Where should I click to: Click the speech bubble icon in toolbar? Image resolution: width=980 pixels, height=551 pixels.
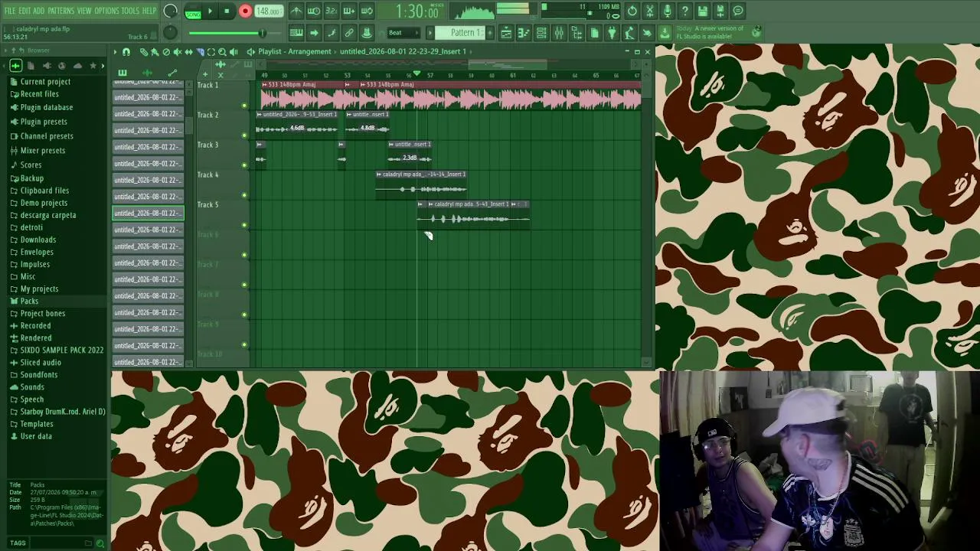(738, 11)
